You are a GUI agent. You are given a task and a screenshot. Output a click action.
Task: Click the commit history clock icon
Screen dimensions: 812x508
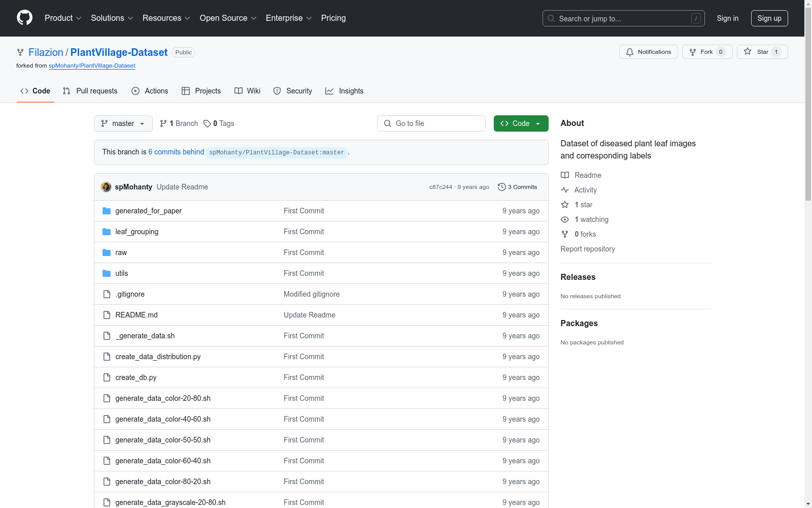point(502,187)
